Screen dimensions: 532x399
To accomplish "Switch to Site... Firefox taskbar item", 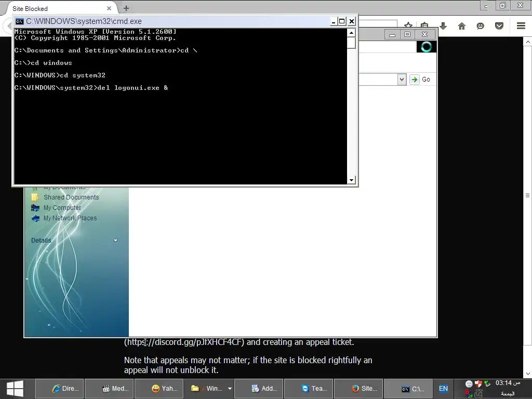I will point(358,389).
